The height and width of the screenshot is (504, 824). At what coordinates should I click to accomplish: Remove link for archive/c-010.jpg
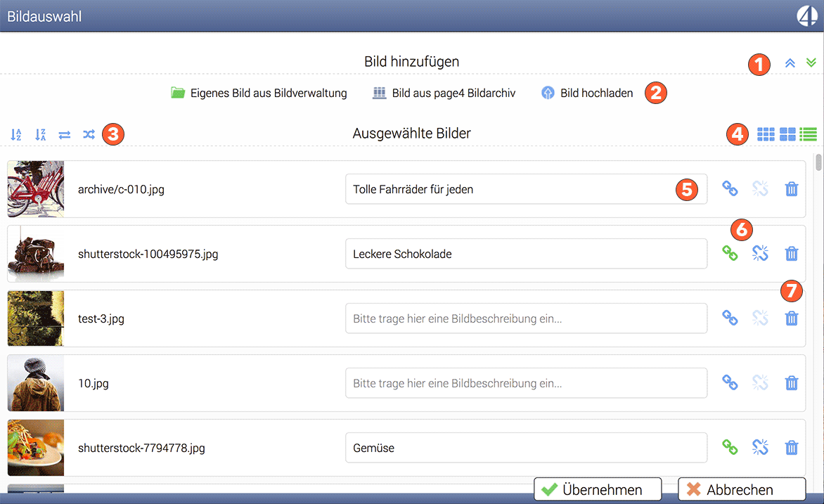click(x=760, y=188)
